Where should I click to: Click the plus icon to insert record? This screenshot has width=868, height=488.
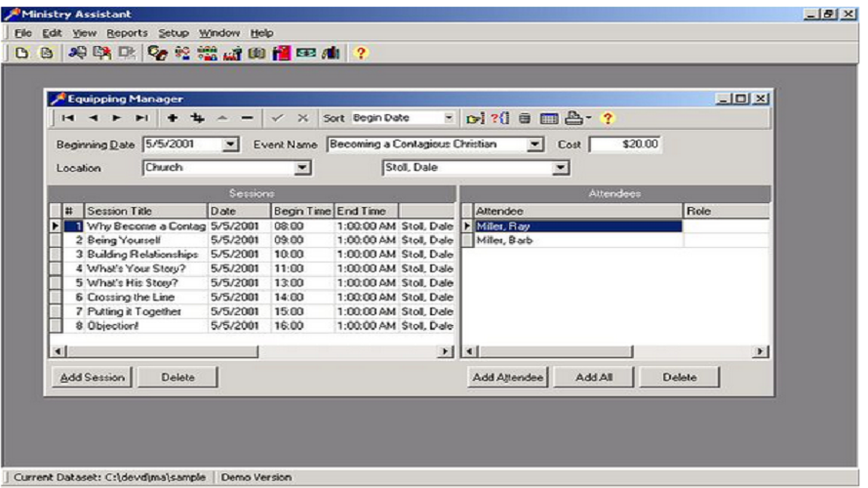173,118
